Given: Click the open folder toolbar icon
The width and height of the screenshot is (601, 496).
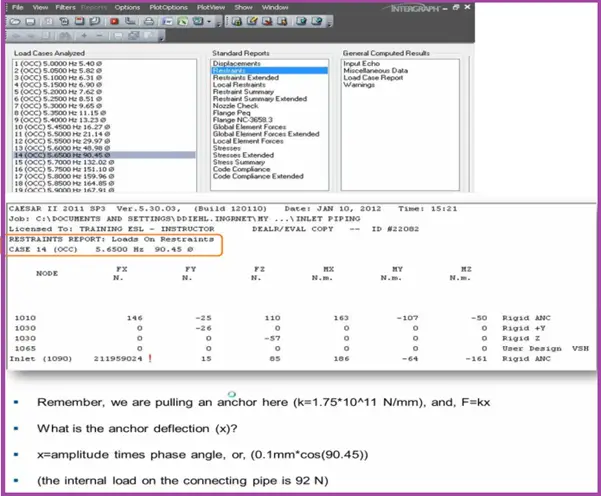Looking at the screenshot, I should click(15, 21).
